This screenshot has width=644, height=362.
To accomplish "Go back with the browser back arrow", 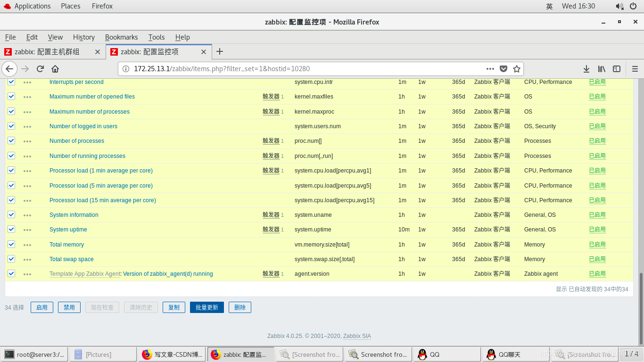I will coord(10,69).
